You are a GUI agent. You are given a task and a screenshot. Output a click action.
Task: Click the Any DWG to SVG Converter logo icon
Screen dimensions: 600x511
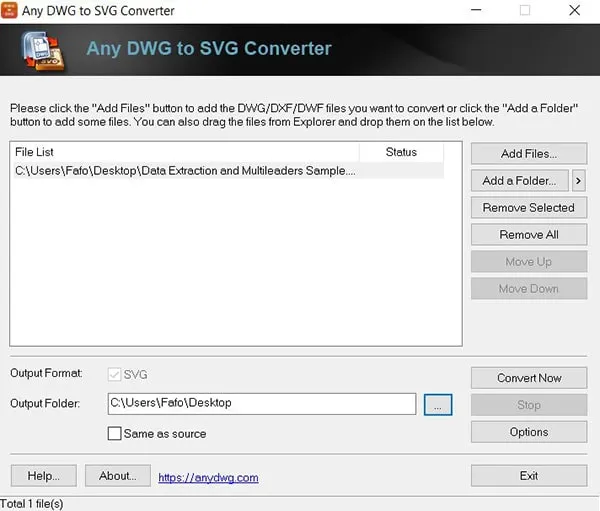43,52
